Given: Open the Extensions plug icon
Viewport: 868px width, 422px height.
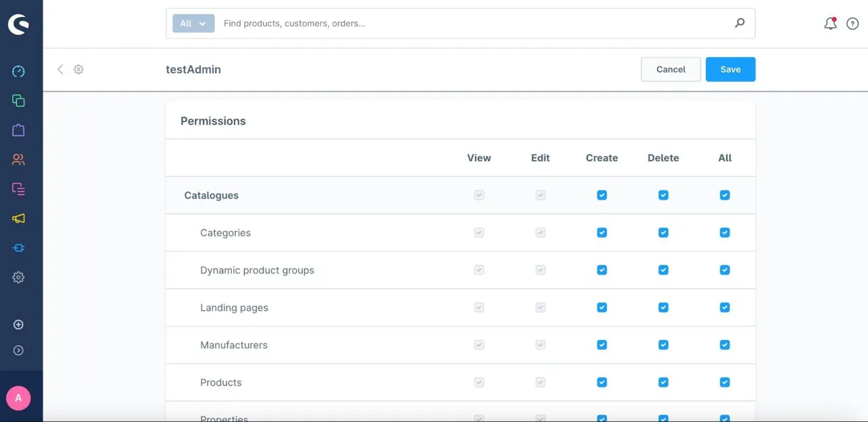Looking at the screenshot, I should point(18,248).
